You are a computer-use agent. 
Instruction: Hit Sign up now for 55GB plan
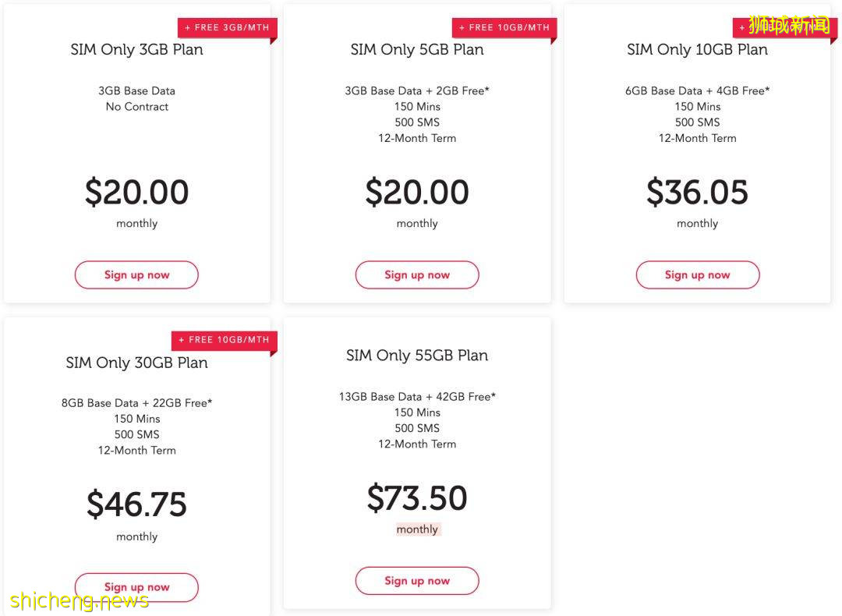coord(416,580)
